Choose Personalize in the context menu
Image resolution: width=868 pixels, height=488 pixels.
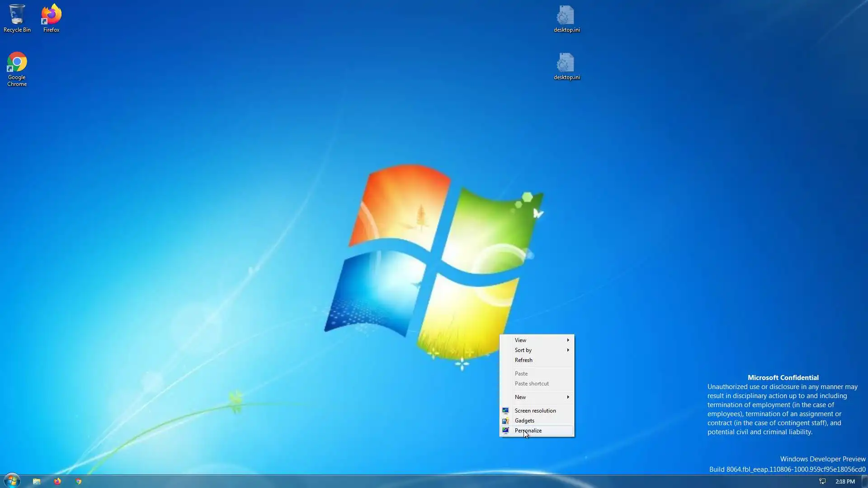pos(528,431)
